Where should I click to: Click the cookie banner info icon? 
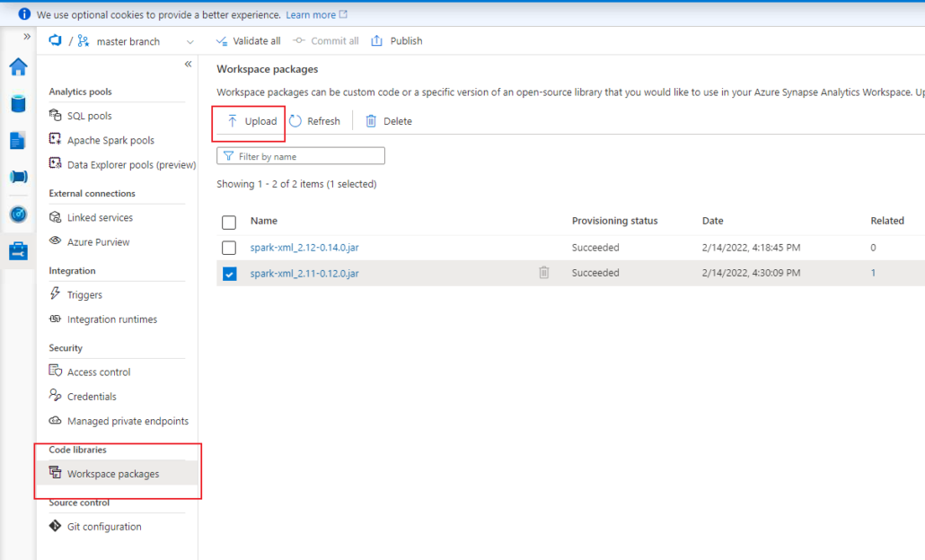[24, 14]
